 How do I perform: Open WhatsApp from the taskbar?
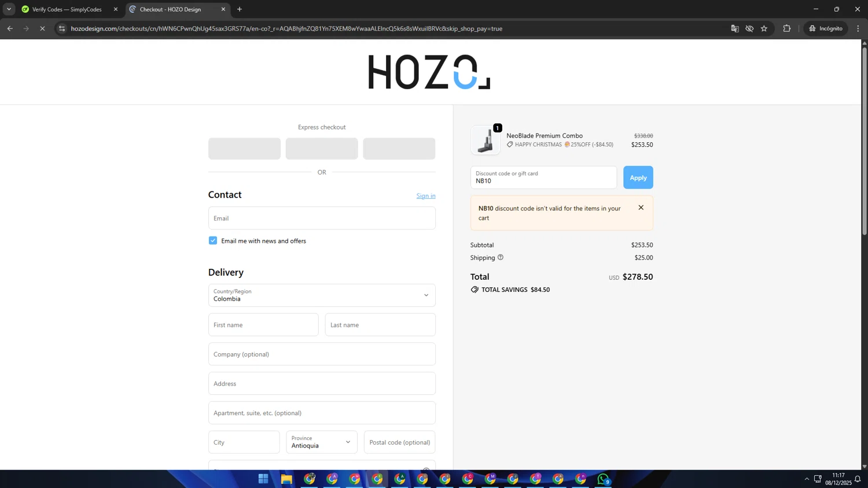(x=604, y=479)
